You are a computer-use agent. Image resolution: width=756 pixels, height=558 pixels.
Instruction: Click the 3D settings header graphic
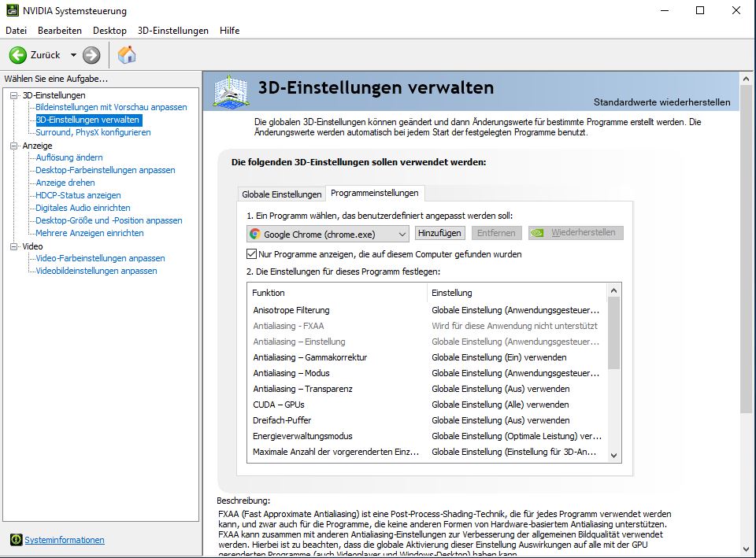point(231,91)
